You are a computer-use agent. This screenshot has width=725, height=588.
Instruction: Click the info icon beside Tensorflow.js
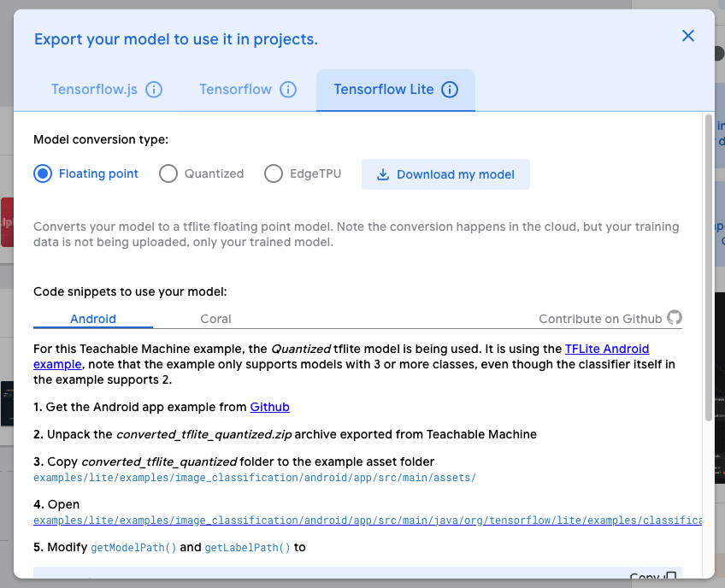(152, 89)
